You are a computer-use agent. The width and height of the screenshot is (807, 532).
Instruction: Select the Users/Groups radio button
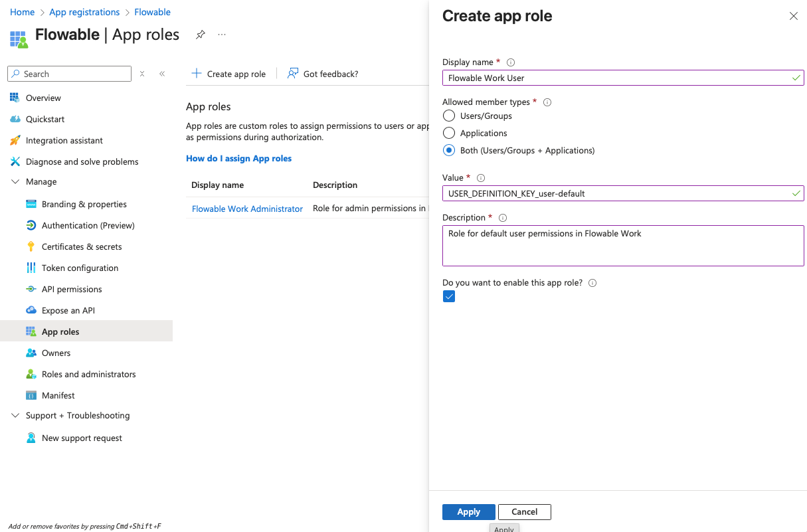click(x=449, y=116)
